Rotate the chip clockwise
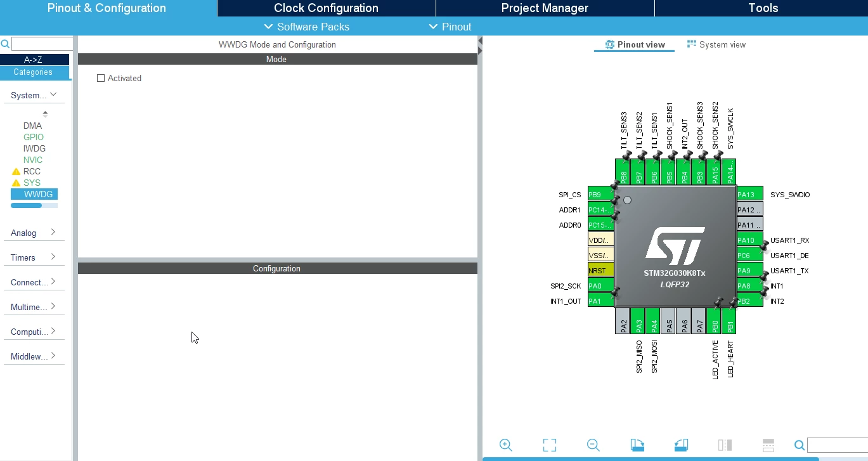The width and height of the screenshot is (868, 461). click(637, 445)
